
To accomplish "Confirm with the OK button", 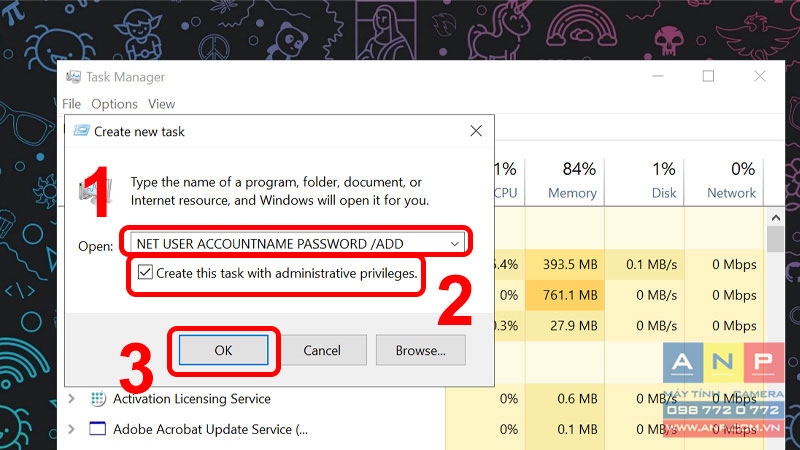I will (x=223, y=350).
